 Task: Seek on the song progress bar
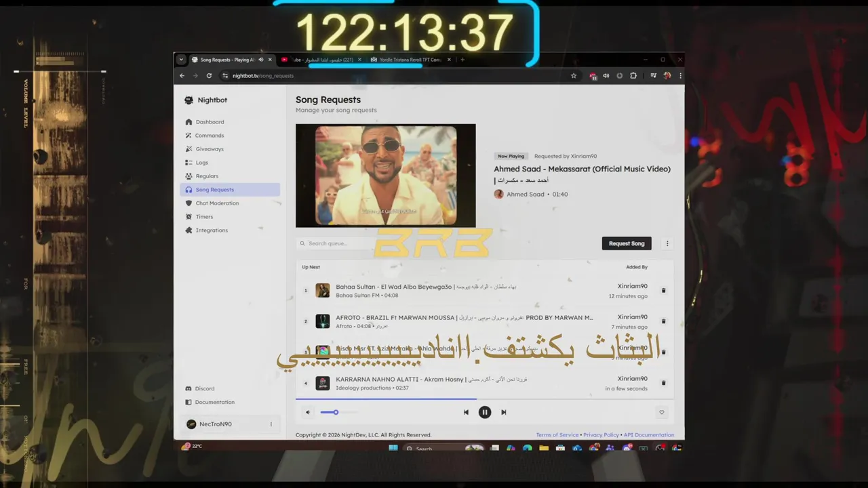click(x=485, y=399)
